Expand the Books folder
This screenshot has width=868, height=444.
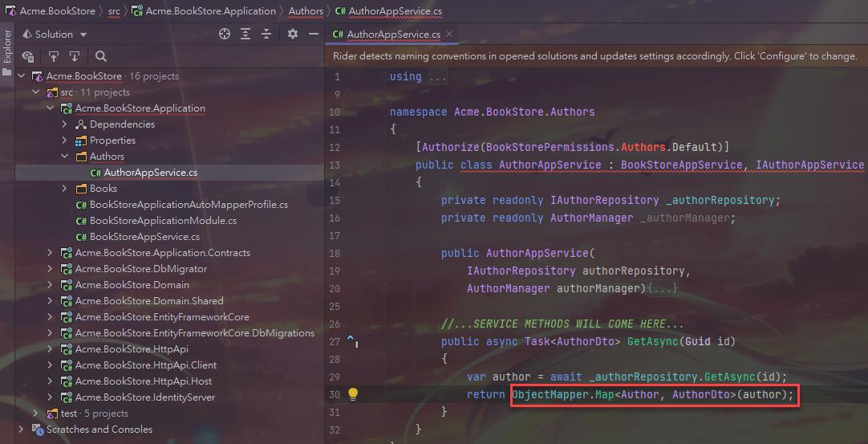coord(65,189)
